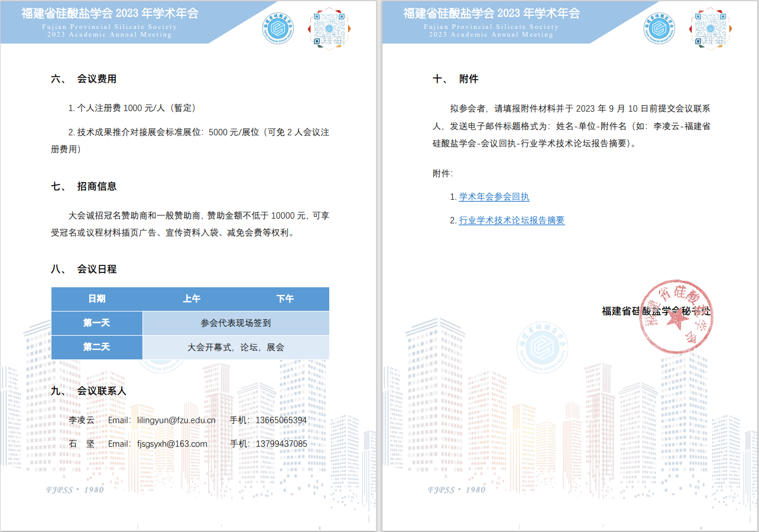Viewport: 759px width, 532px height.
Task: Click the round society logo on the 会议费用 page header
Action: tap(278, 28)
